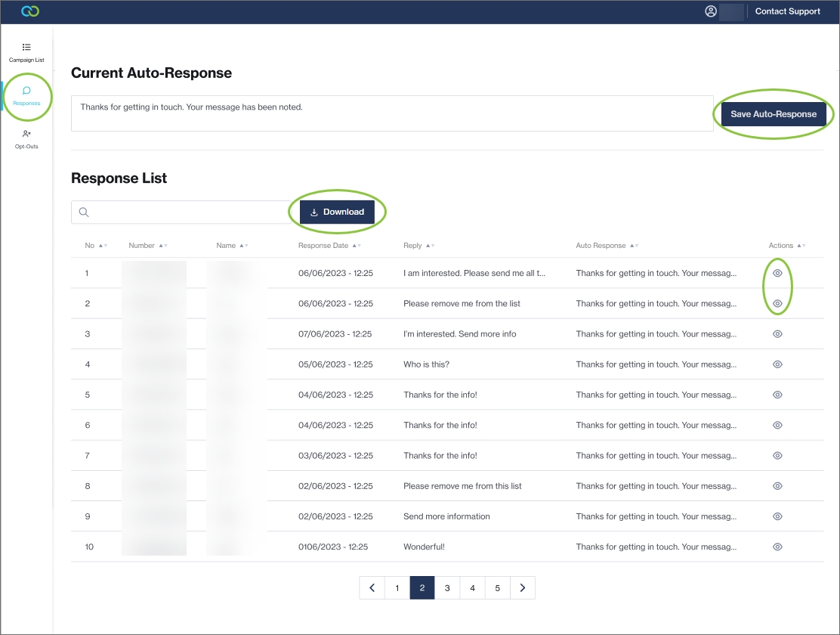
Task: Open Campaign List from the sidebar
Action: (x=26, y=52)
